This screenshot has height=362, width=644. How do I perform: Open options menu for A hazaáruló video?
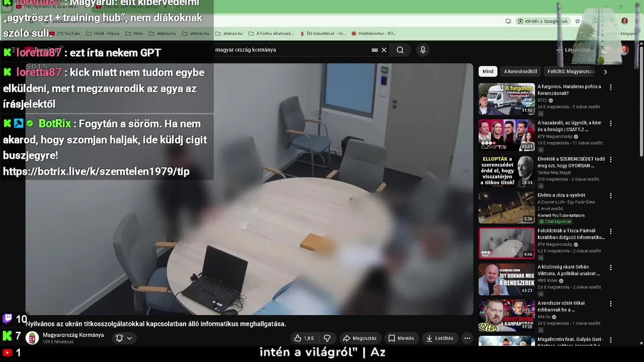tap(611, 123)
